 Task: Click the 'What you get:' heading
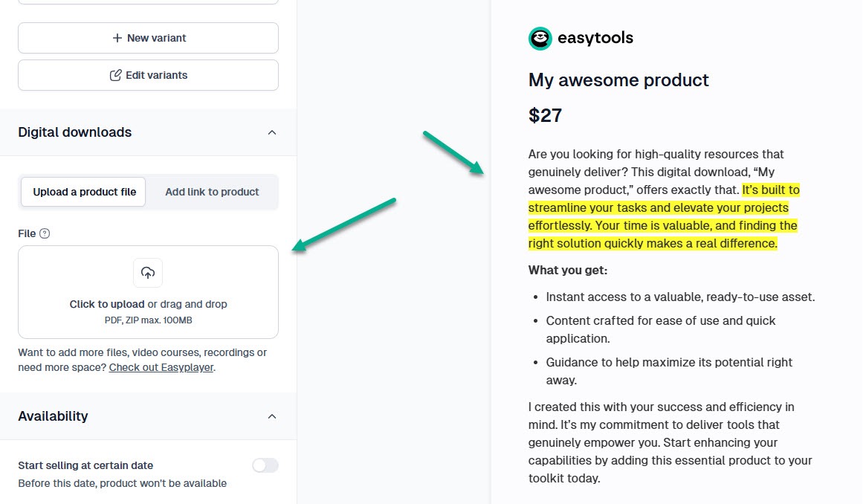(568, 270)
